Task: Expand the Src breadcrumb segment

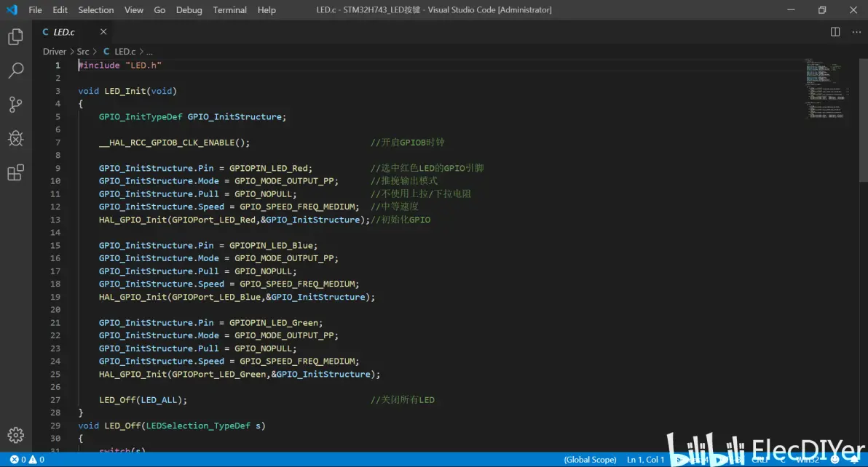Action: pyautogui.click(x=83, y=52)
